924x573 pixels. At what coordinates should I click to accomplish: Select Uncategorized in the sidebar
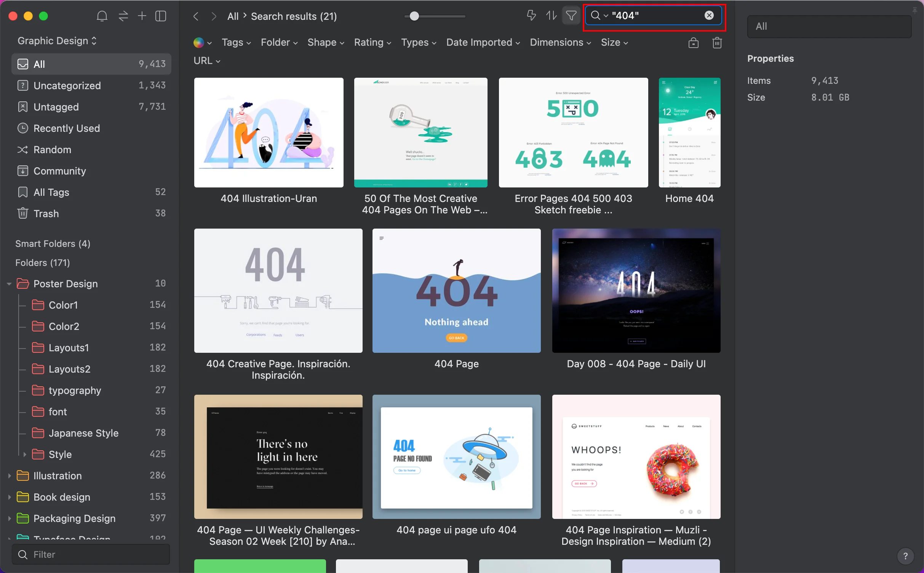point(91,85)
